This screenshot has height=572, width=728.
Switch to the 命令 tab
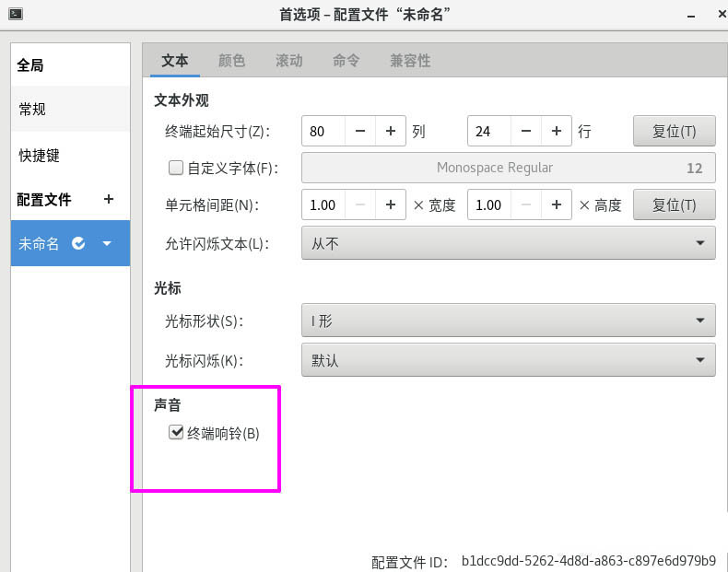point(346,60)
